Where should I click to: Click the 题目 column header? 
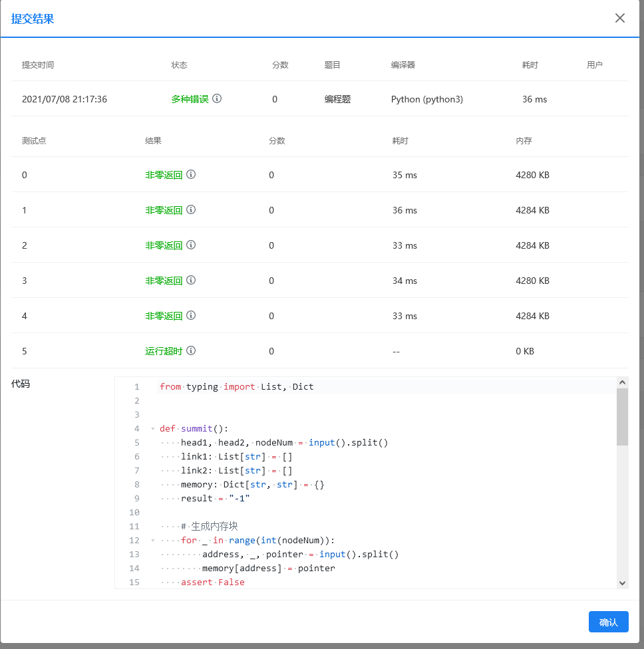pos(332,65)
